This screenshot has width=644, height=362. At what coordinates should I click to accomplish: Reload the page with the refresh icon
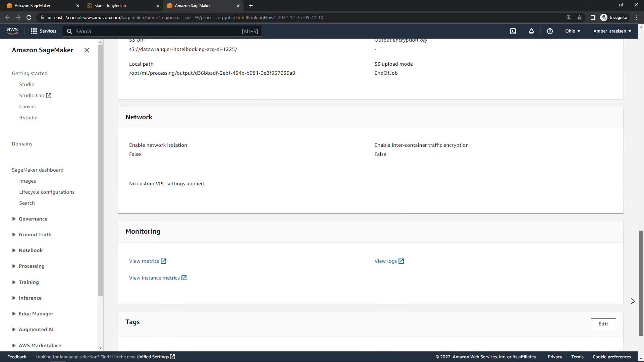tap(29, 17)
